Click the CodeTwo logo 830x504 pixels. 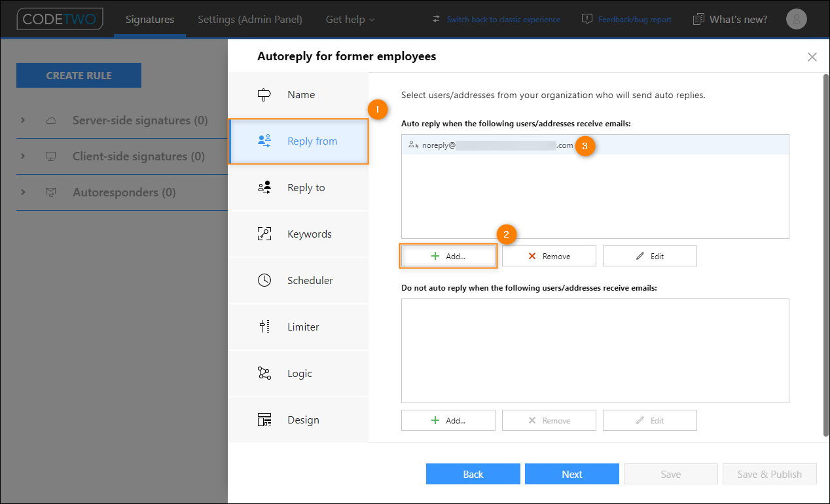(60, 19)
